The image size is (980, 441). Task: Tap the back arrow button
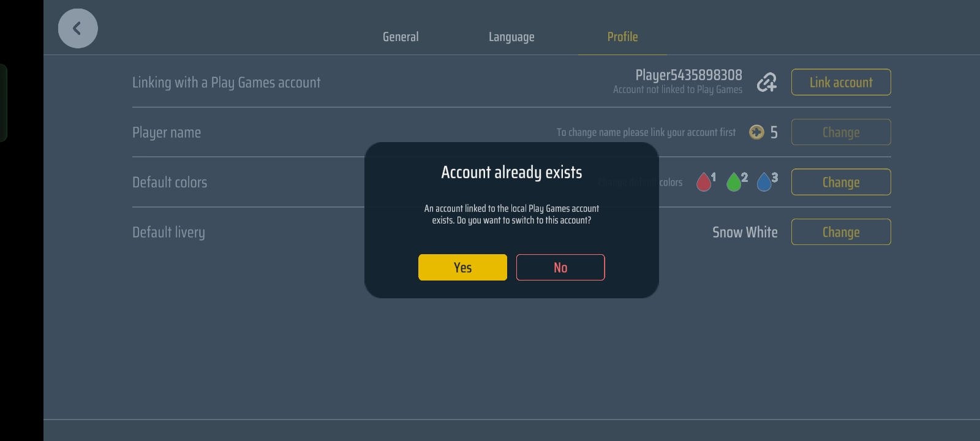coord(78,28)
